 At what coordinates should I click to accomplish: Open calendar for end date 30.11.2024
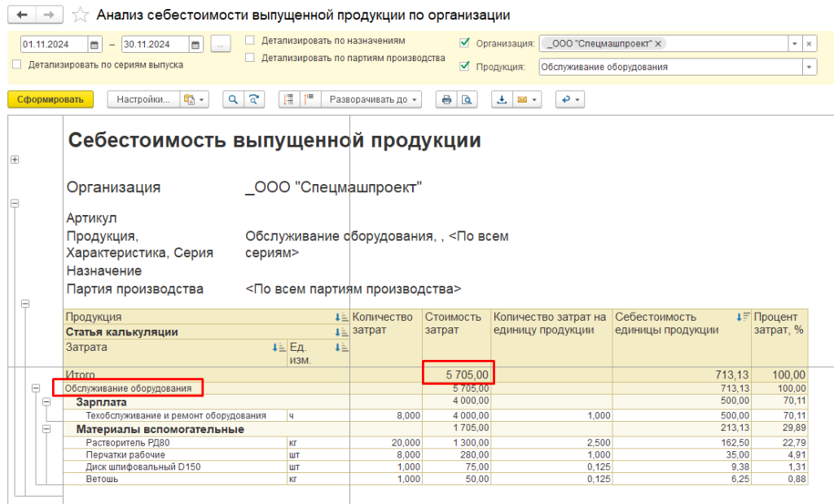[195, 45]
